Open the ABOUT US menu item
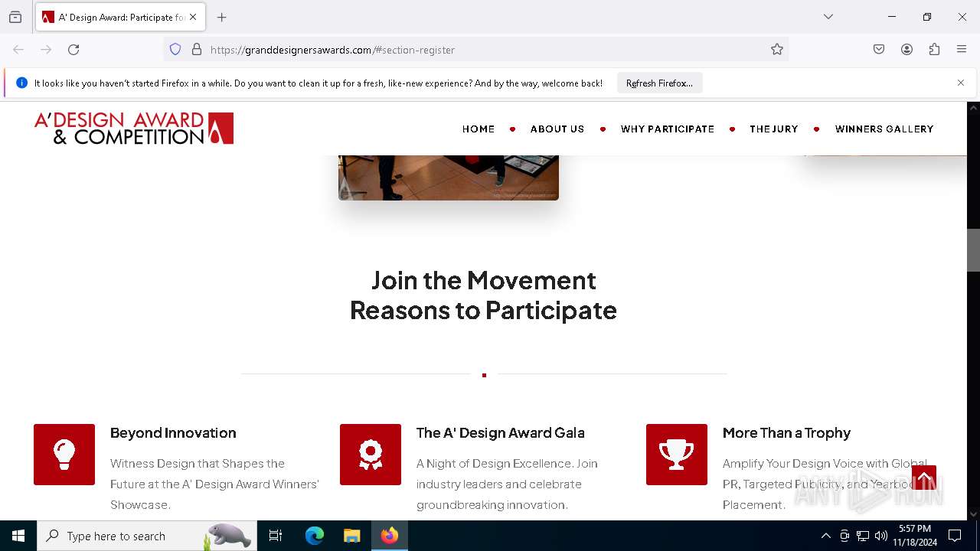980x551 pixels. [x=557, y=129]
